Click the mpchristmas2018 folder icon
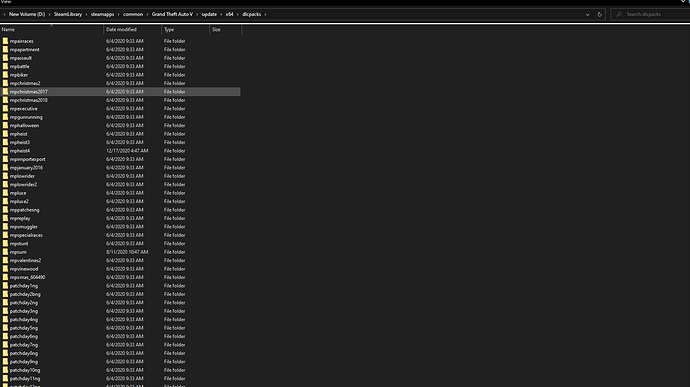 (5, 100)
